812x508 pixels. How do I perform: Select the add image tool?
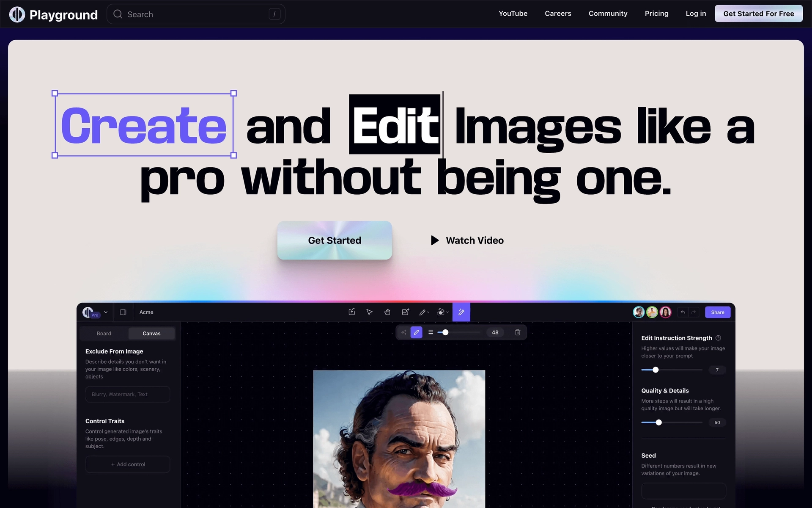point(405,312)
